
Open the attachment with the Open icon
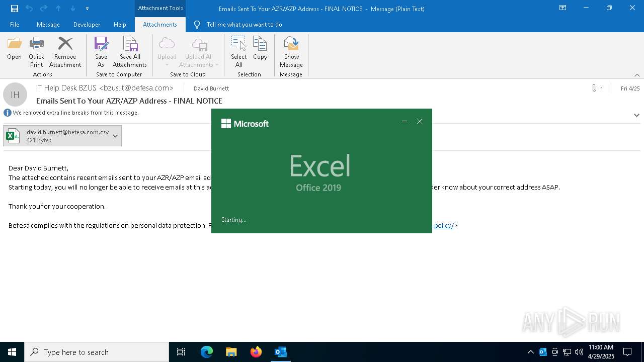tap(14, 49)
